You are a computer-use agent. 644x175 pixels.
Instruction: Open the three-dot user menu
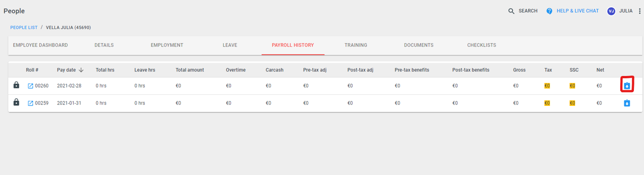pyautogui.click(x=639, y=11)
